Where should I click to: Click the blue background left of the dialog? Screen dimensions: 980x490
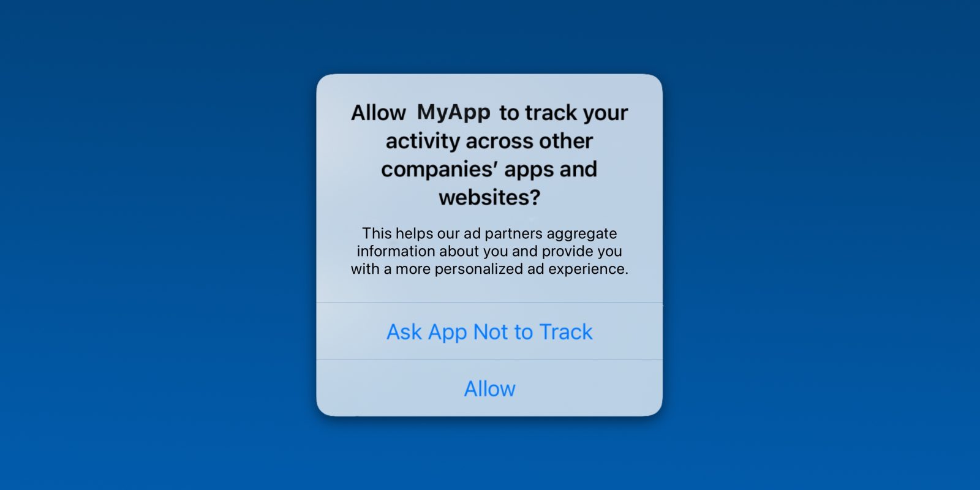[x=158, y=245]
